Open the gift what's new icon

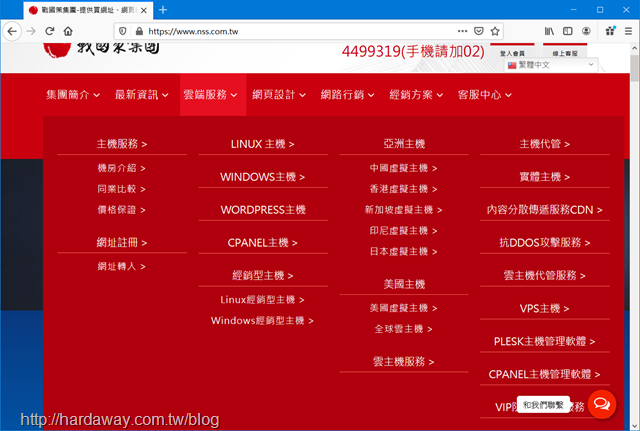[x=610, y=31]
